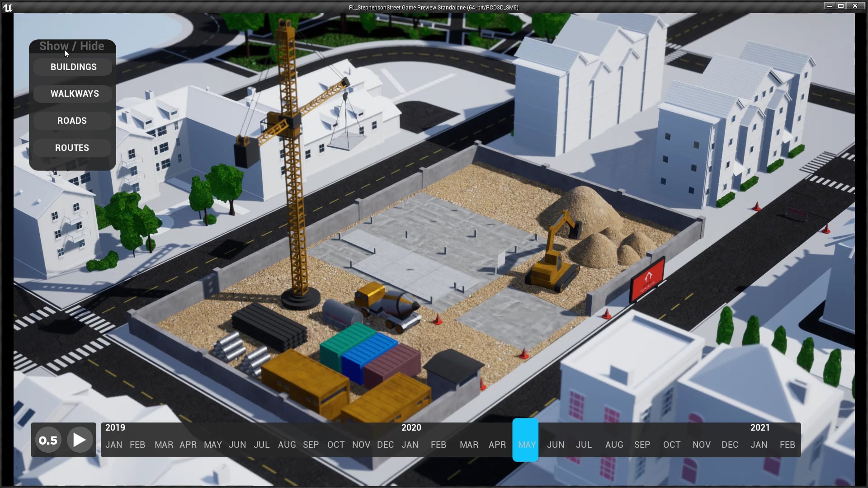Jump to SEP 2020 on timeline
The width and height of the screenshot is (868, 488).
[x=642, y=445]
